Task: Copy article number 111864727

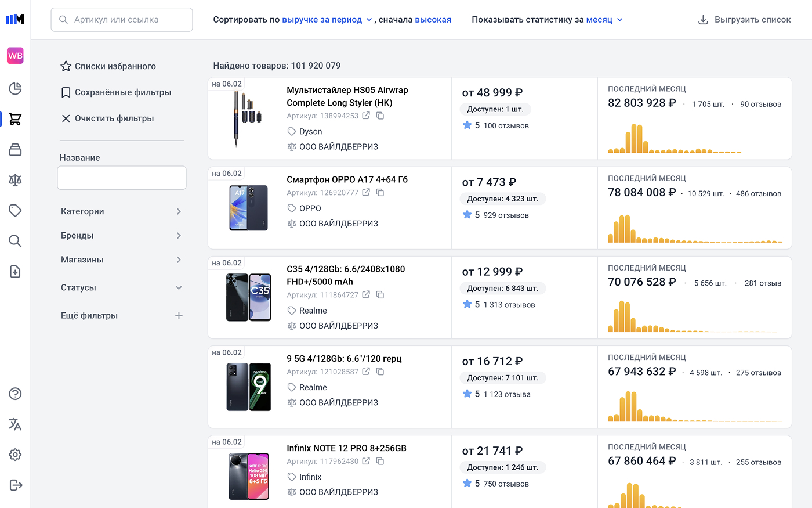Action: point(380,294)
